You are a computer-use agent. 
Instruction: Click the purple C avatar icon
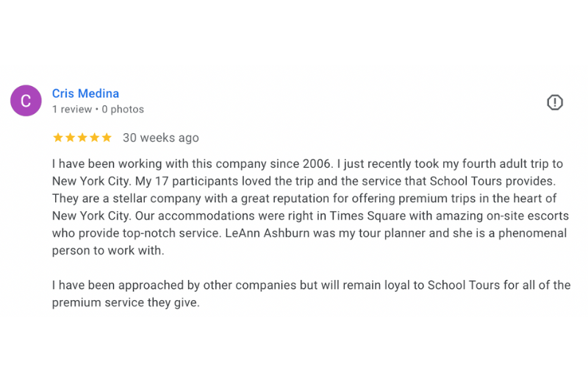tap(26, 101)
